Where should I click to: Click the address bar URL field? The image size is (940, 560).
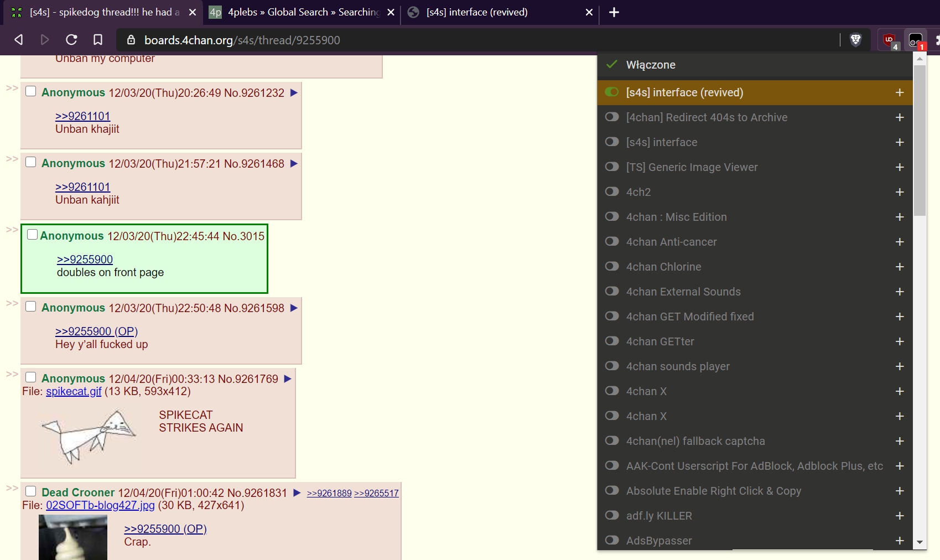point(479,40)
